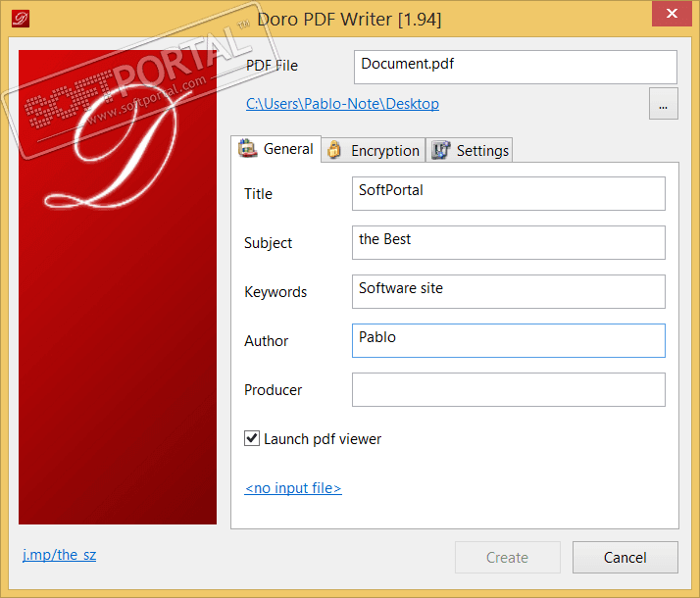Click the <no input file> link
The image size is (700, 598).
293,488
